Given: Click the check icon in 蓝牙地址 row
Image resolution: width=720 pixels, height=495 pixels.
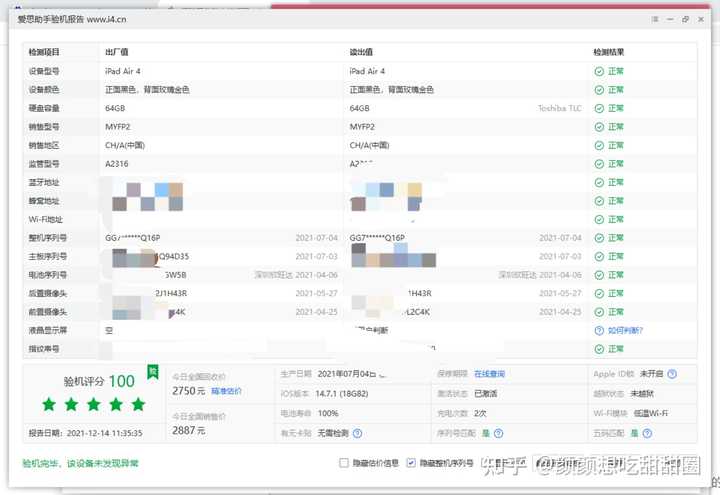Looking at the screenshot, I should coord(599,182).
